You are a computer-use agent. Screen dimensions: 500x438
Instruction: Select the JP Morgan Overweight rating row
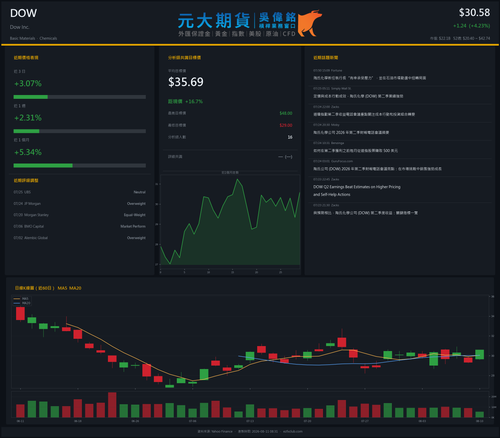click(x=80, y=203)
